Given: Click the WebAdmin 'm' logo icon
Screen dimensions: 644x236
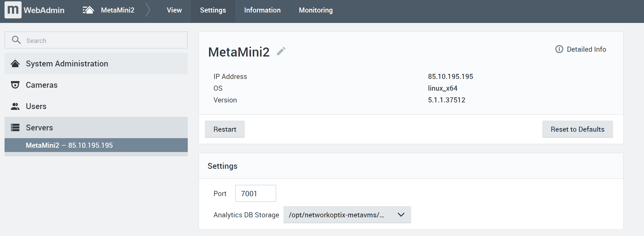Looking at the screenshot, I should pos(13,10).
